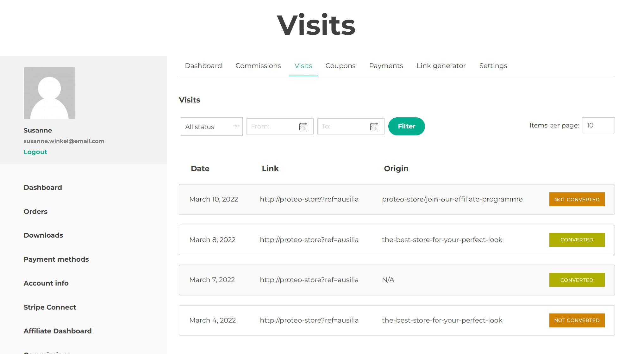The image size is (644, 354).
Task: Click the March 10 NOT CONVERTED badge
Action: click(x=577, y=199)
